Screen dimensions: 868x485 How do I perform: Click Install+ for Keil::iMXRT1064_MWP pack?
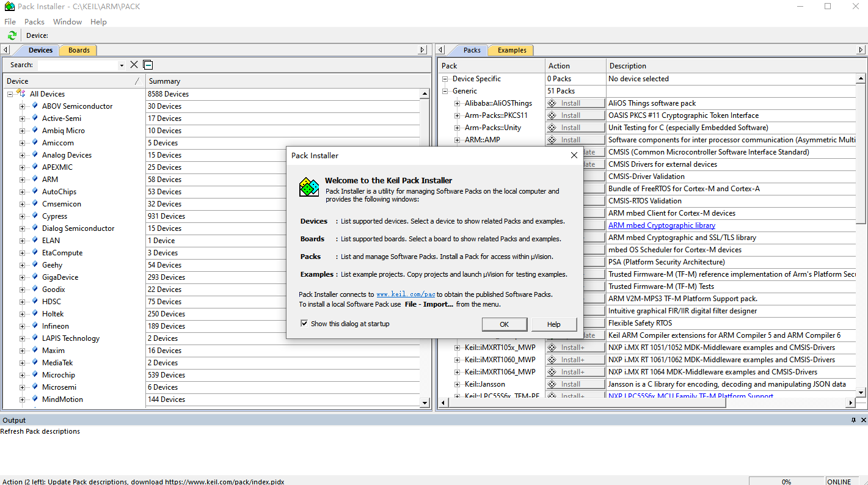pos(575,372)
